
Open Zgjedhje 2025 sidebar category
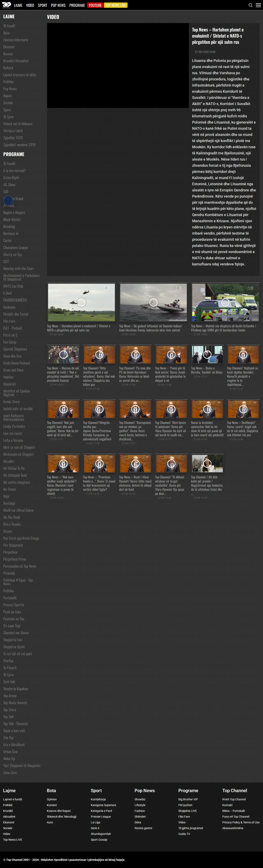[13, 138]
